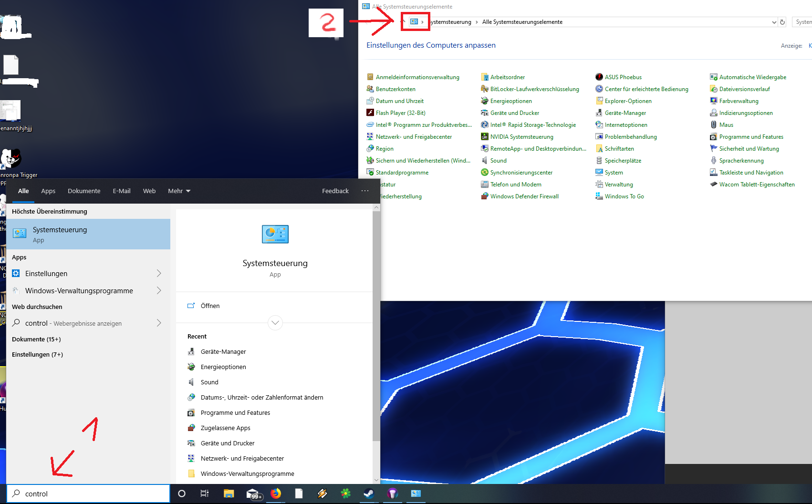The width and height of the screenshot is (812, 504).
Task: Expand the Mehr filter dropdown
Action: coord(179,191)
